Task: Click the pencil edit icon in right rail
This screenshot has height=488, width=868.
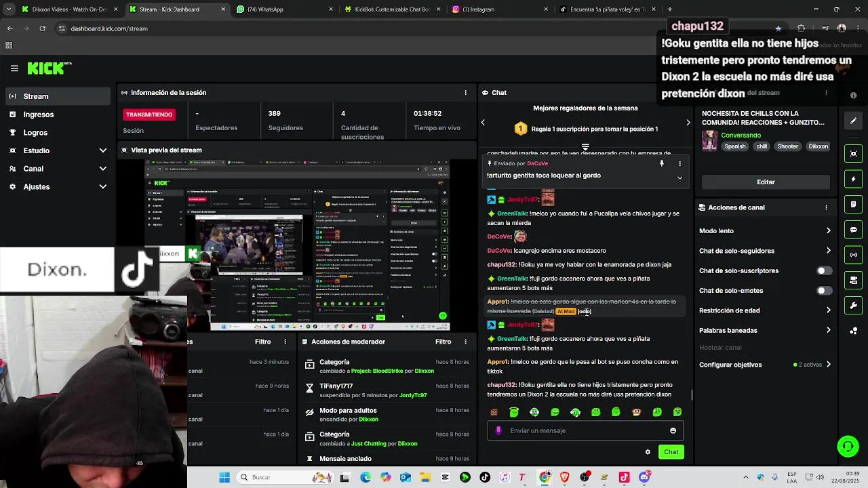Action: tap(854, 121)
